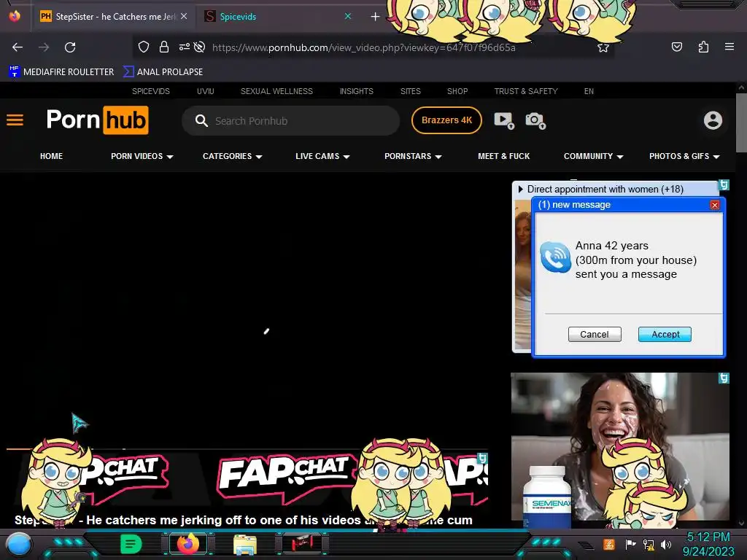Expand the COMMUNITY dropdown
The width and height of the screenshot is (747, 560).
click(x=594, y=156)
